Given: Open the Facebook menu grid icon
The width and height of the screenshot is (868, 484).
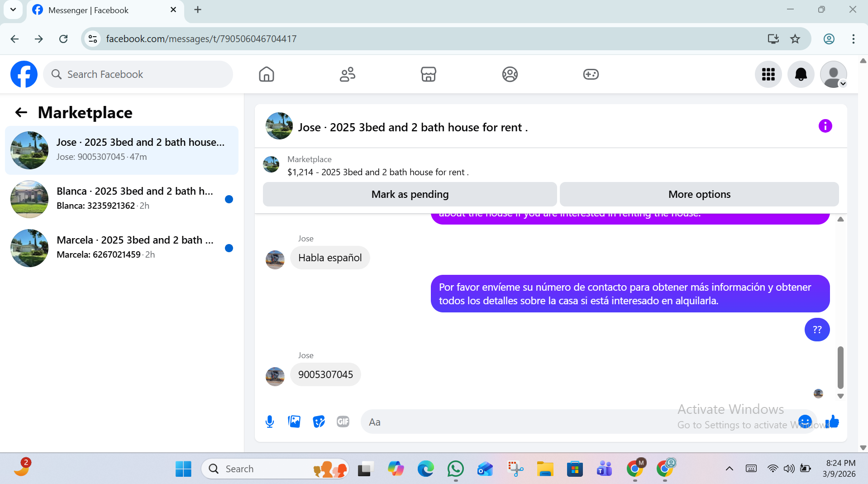Looking at the screenshot, I should (768, 74).
